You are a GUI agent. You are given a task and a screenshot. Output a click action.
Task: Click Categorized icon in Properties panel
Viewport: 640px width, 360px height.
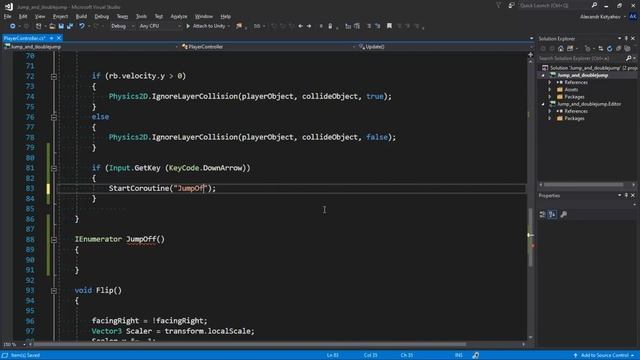[542, 214]
